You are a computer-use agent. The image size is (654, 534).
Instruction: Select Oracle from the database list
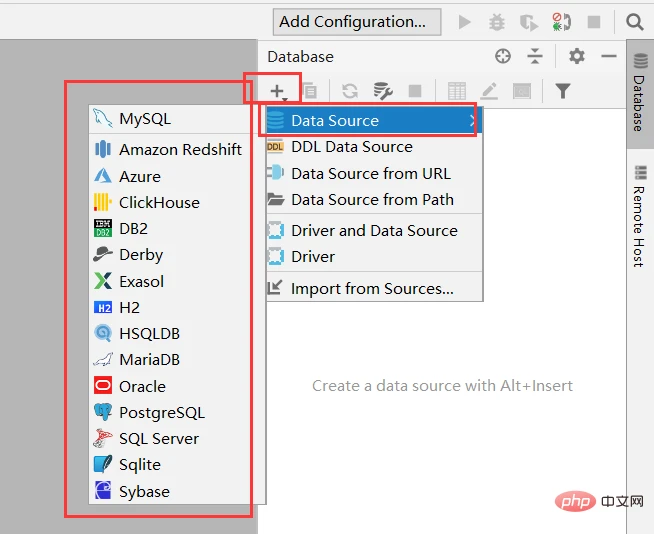click(x=142, y=386)
